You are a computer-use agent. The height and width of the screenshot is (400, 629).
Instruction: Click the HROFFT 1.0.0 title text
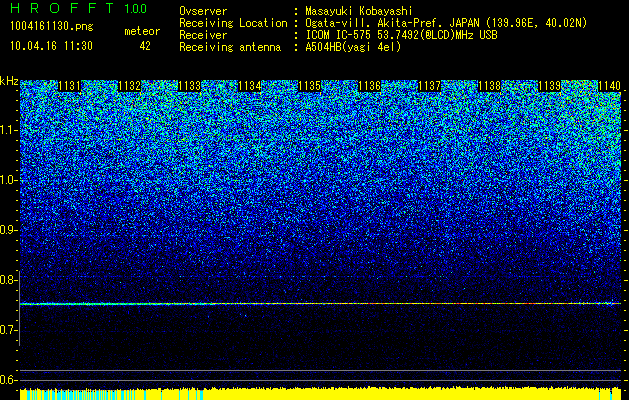79,8
